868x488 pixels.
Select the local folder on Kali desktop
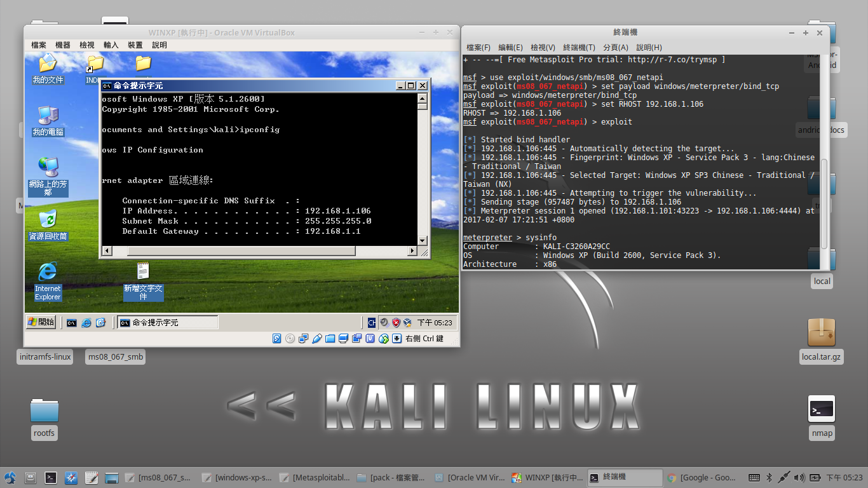[x=822, y=267]
